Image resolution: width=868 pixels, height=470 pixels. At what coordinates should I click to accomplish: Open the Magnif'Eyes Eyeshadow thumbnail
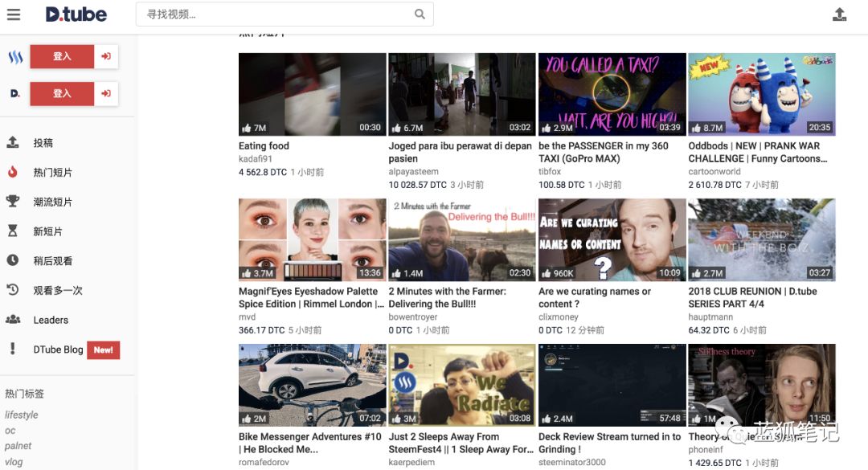(312, 239)
